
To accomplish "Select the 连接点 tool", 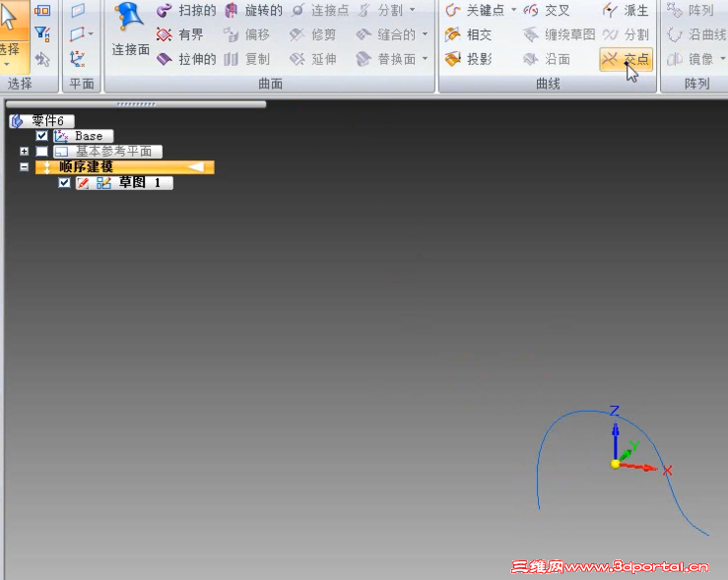I will click(x=319, y=11).
